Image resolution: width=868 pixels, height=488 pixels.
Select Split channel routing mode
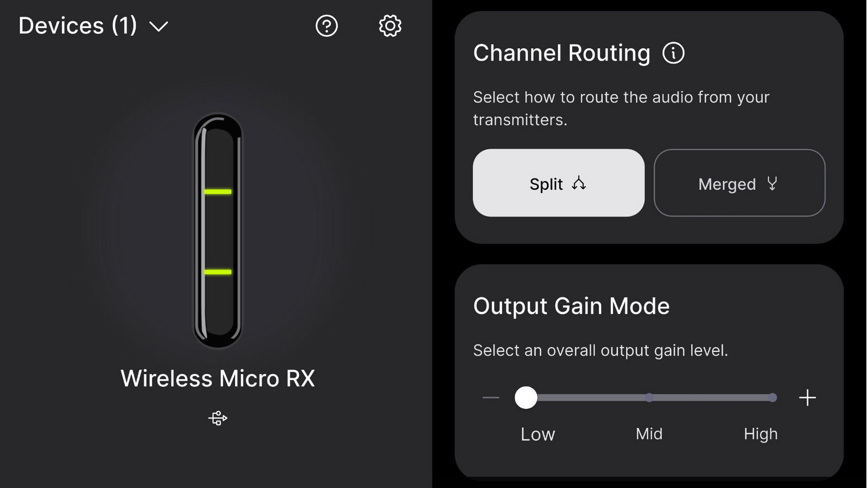point(558,183)
